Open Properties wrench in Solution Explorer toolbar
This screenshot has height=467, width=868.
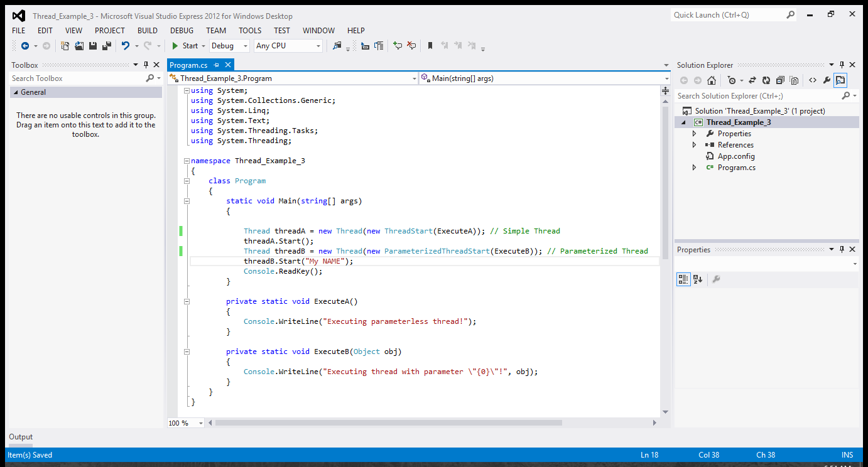[x=827, y=80]
